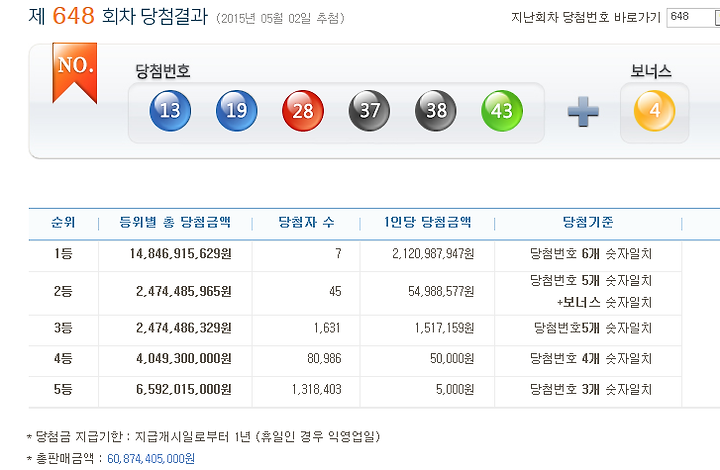Click the total prize 14,846,915,629원
The width and height of the screenshot is (720, 470).
pos(180,253)
